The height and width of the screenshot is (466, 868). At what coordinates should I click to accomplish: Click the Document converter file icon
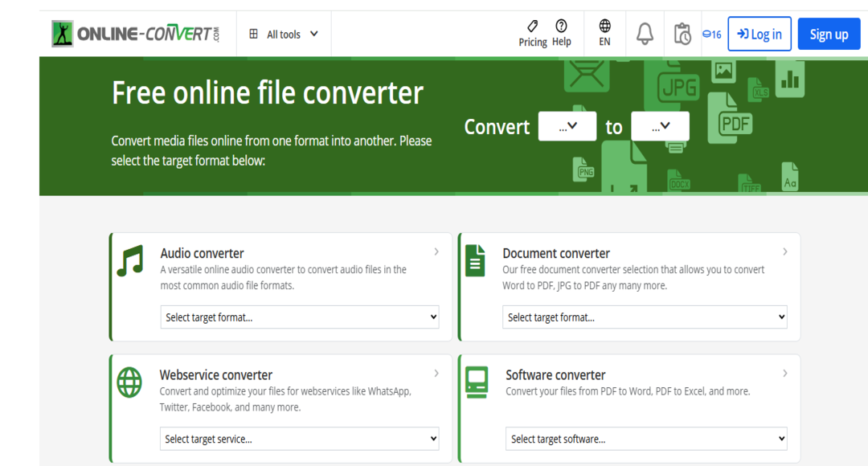(x=475, y=261)
